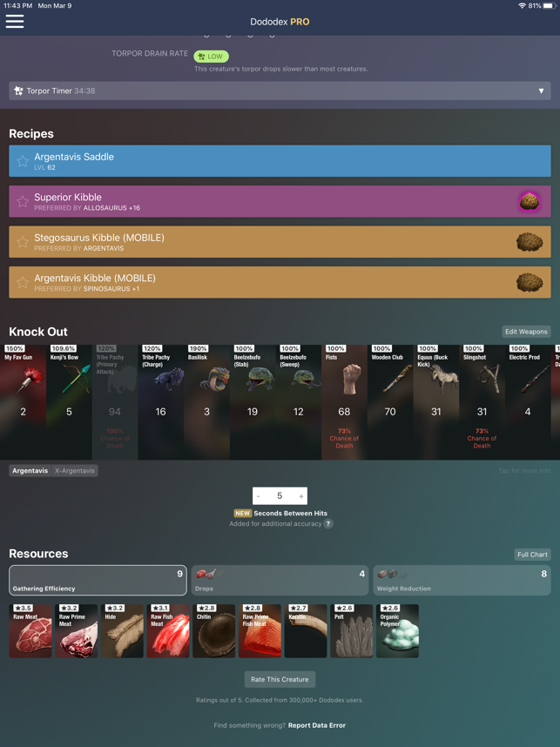
Task: Select Tribe Pachy (Charge) card
Action: pyautogui.click(x=160, y=402)
